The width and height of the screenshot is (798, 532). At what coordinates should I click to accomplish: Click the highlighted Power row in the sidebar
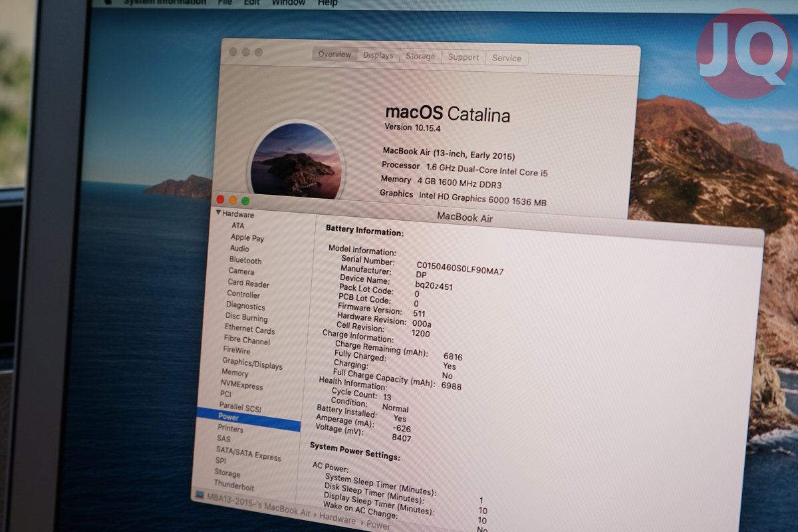(248, 419)
